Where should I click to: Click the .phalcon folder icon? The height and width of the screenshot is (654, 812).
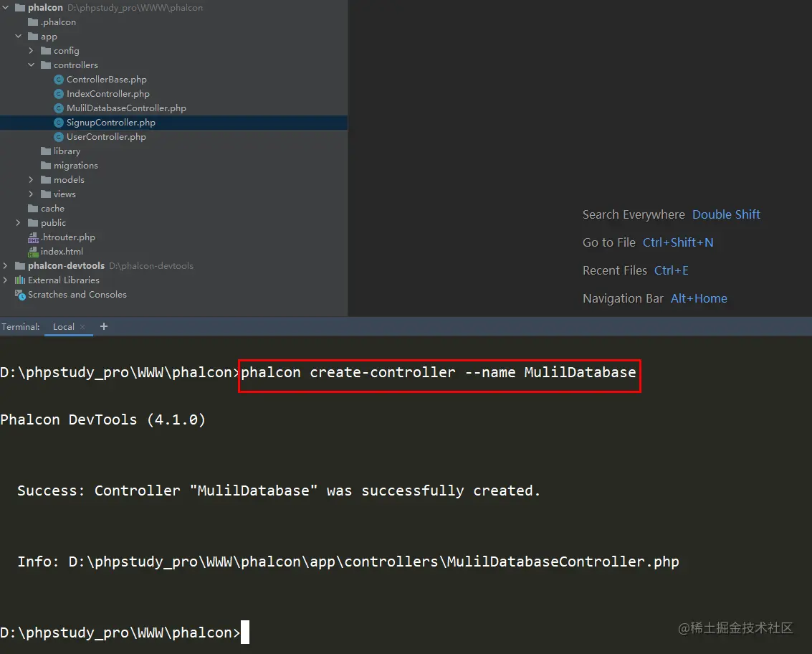(x=33, y=22)
